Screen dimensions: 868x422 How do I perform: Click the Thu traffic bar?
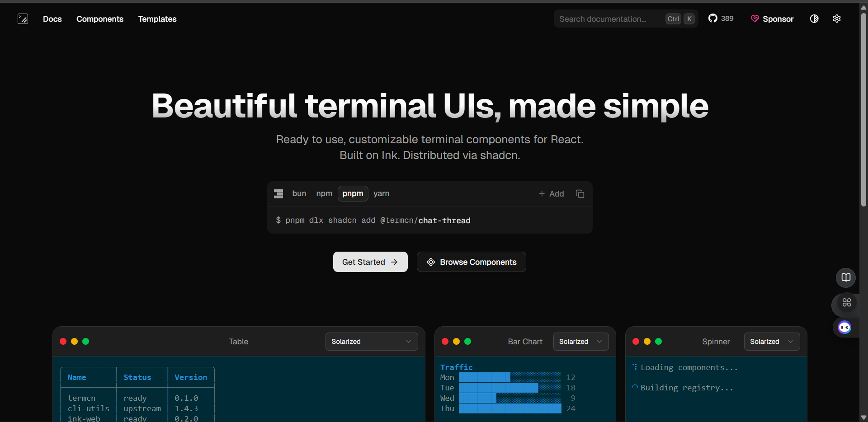(510, 408)
